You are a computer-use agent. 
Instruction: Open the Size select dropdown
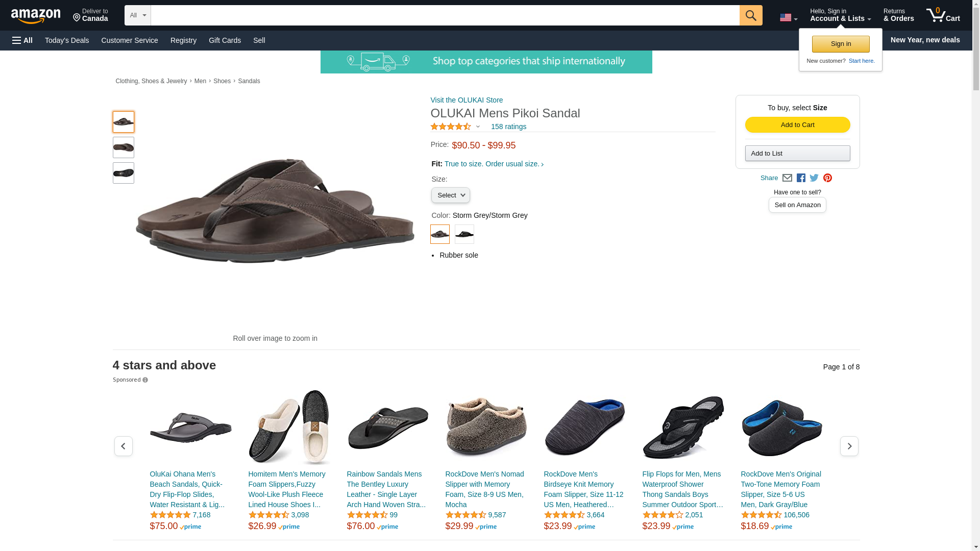click(450, 195)
